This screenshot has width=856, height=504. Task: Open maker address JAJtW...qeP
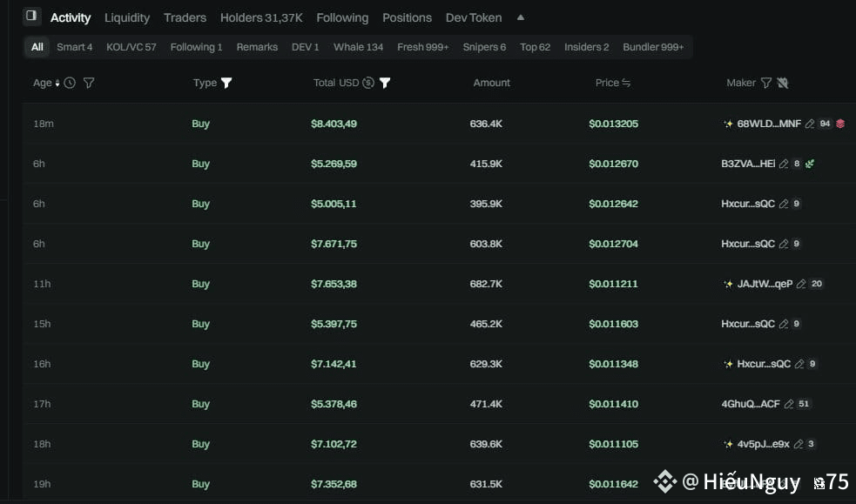coord(765,284)
